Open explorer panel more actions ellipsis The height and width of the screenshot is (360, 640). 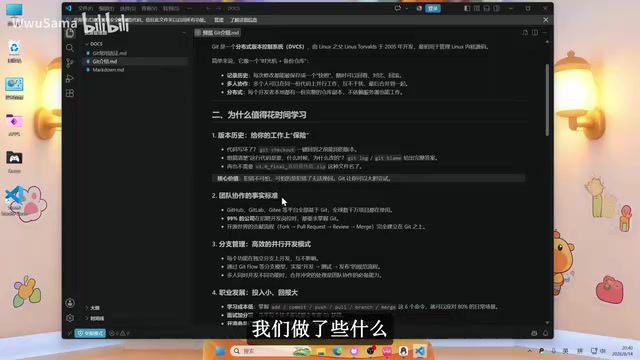[x=184, y=33]
